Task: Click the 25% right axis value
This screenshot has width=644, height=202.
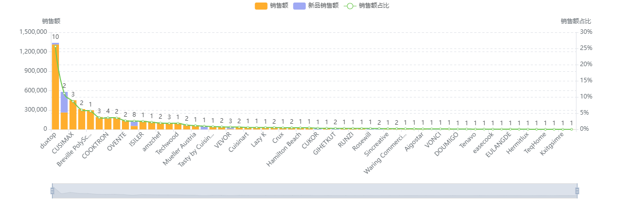Action: (x=586, y=48)
